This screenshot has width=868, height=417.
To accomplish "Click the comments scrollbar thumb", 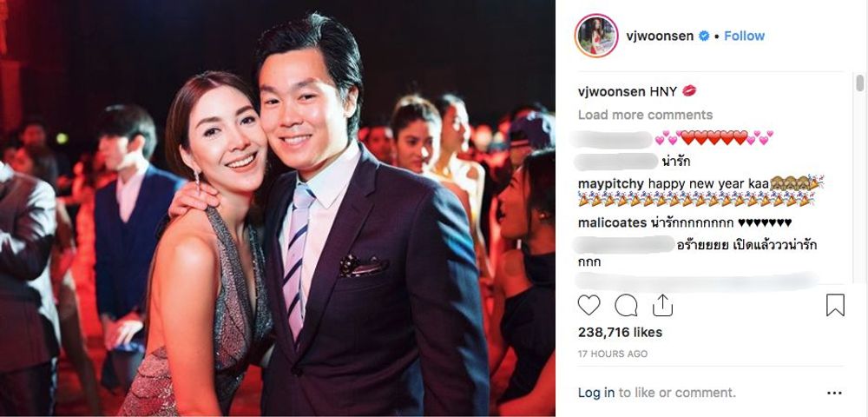I will click(859, 83).
